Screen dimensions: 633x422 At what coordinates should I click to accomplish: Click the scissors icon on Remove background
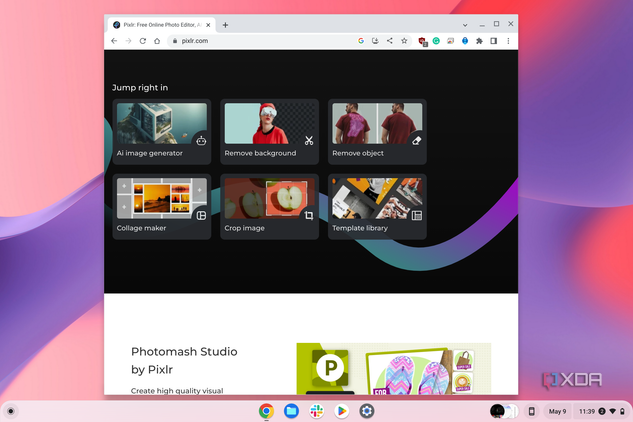(309, 141)
